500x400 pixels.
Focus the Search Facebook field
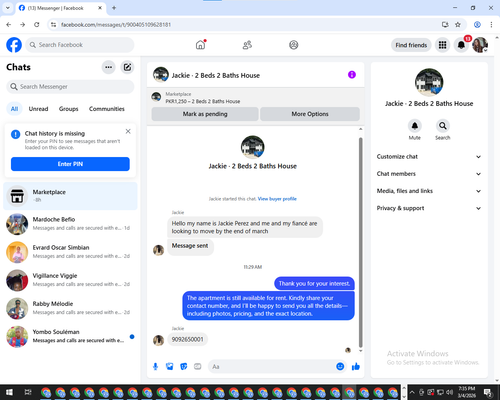click(80, 45)
